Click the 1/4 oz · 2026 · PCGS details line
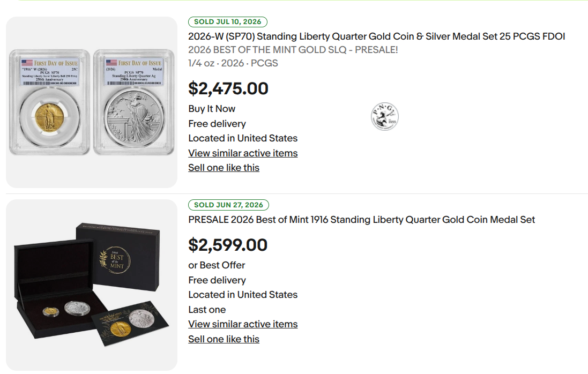 [233, 63]
